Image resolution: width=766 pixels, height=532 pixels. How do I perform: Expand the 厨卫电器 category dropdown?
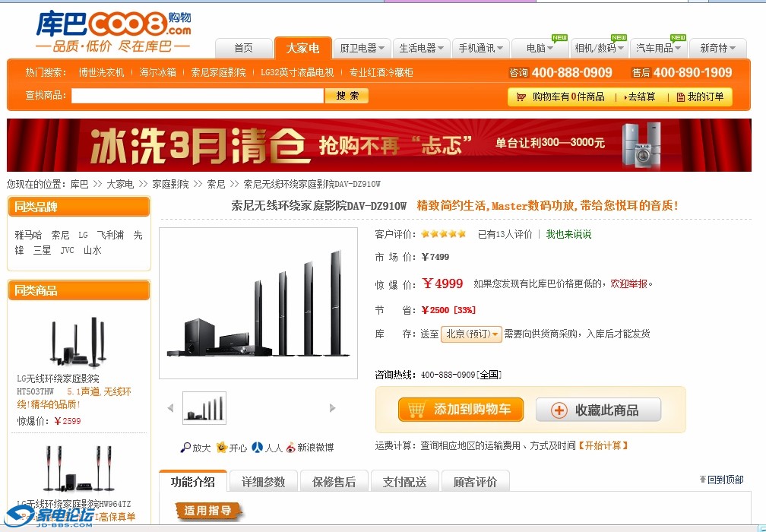point(362,48)
